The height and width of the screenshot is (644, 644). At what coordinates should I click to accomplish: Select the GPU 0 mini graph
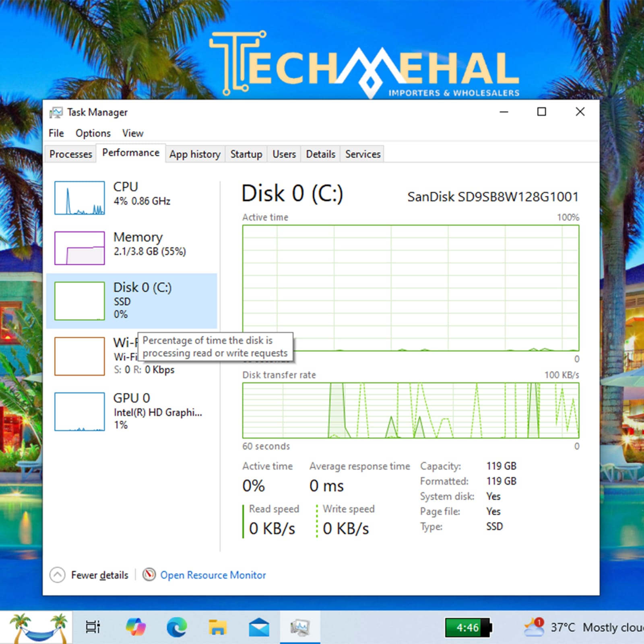point(80,412)
